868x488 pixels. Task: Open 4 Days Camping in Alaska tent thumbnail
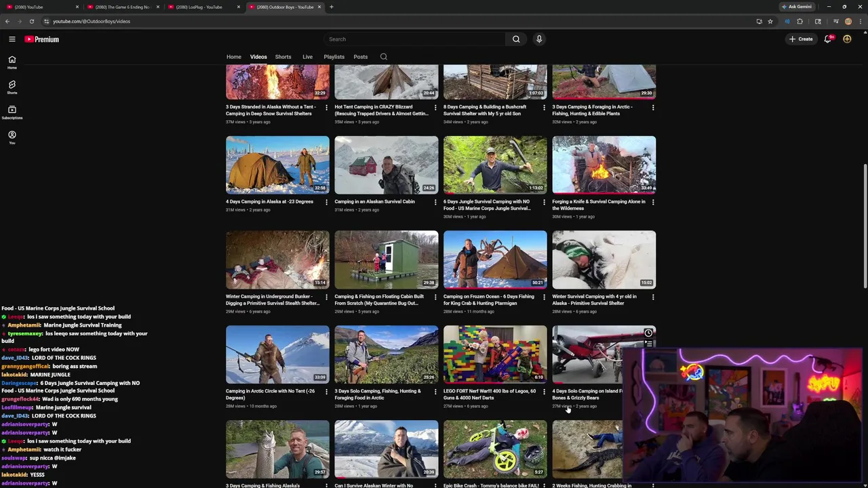click(277, 165)
